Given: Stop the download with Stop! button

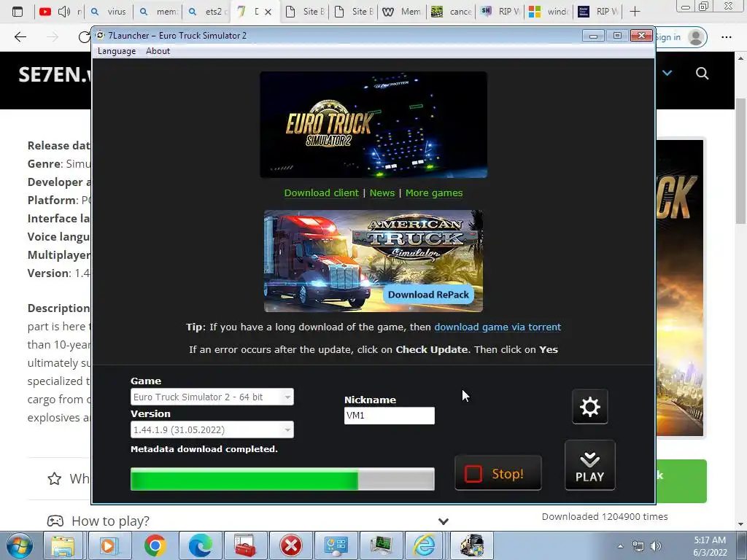Looking at the screenshot, I should click(x=498, y=473).
